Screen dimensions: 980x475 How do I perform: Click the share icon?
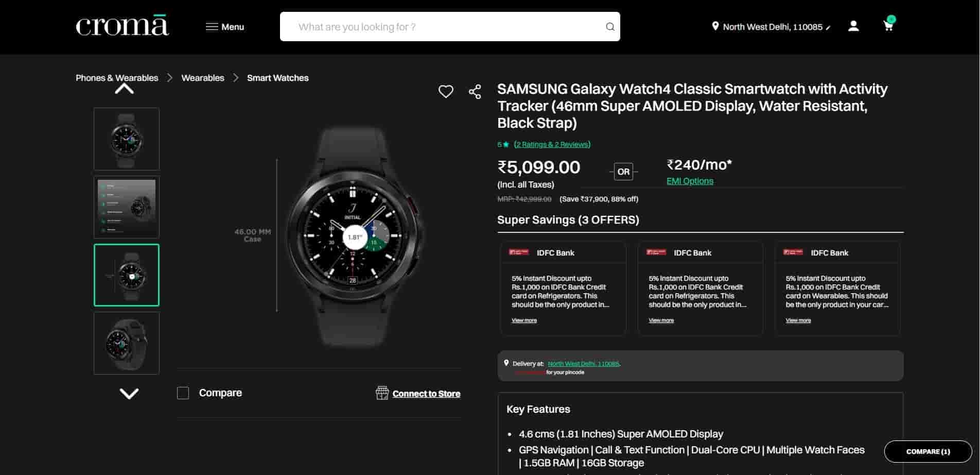pos(475,92)
